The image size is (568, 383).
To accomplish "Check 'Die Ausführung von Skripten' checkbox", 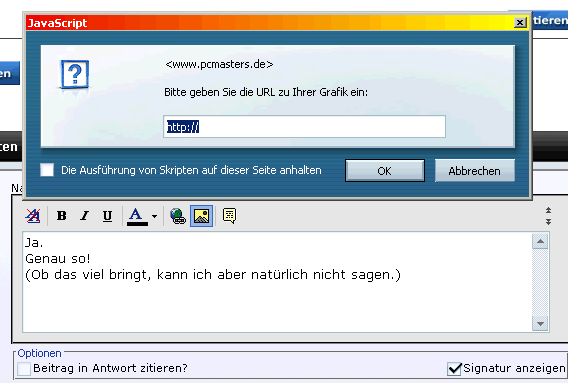I will 47,170.
